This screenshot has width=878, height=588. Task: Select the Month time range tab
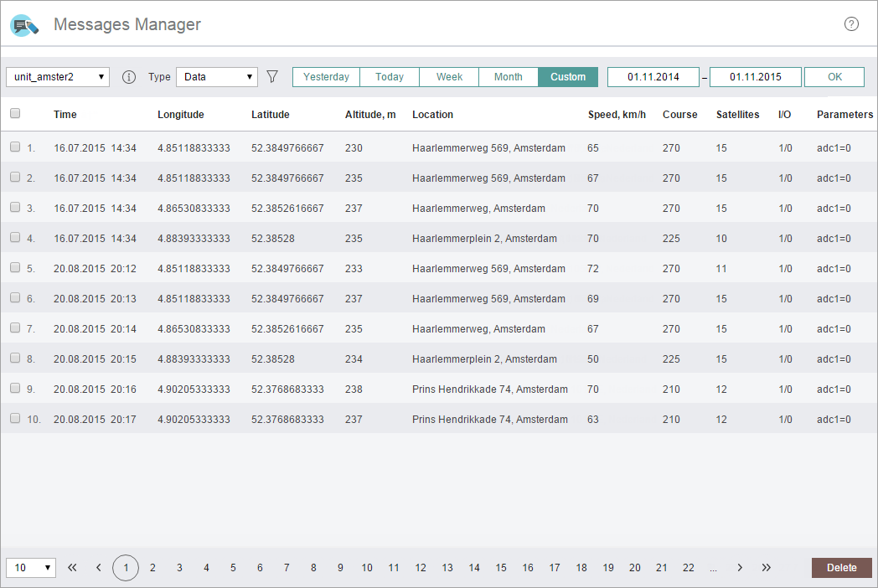508,77
